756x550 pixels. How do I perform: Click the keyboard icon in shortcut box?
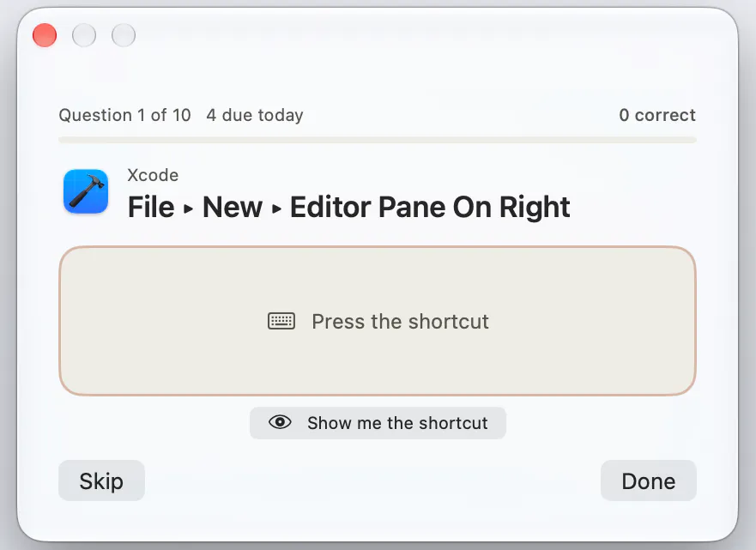[281, 321]
